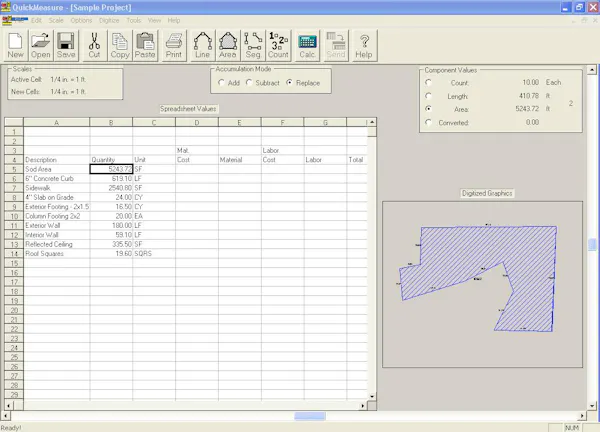Click the Sidewalk quantity cell 2540.80
600x432 pixels.
click(111, 188)
